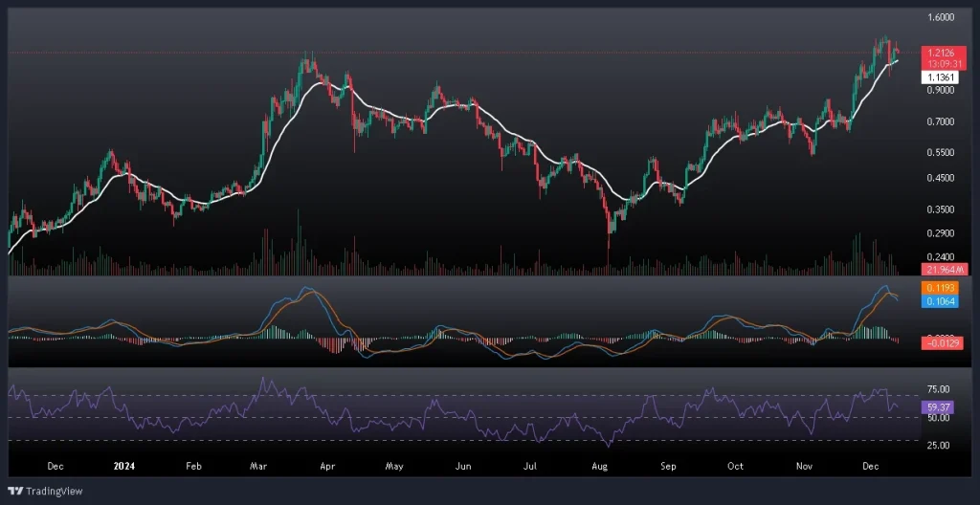Click the 1.6000 price scale label

click(x=942, y=17)
